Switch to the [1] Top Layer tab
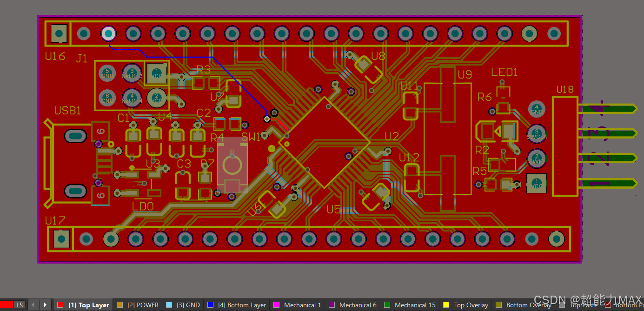Viewport: 644px width, 311px height. pos(83,305)
